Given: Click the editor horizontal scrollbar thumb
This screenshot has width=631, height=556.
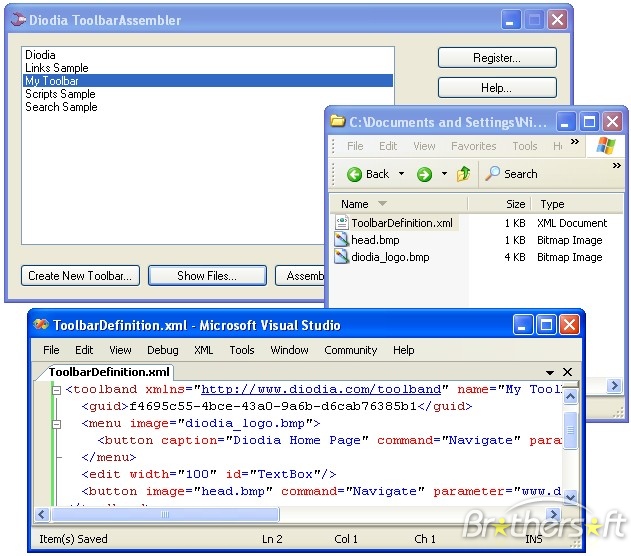Looking at the screenshot, I should [165, 514].
